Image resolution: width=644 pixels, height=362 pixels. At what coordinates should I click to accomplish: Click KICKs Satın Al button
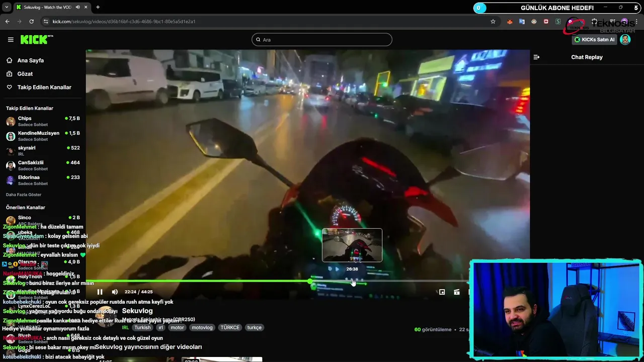coord(595,40)
